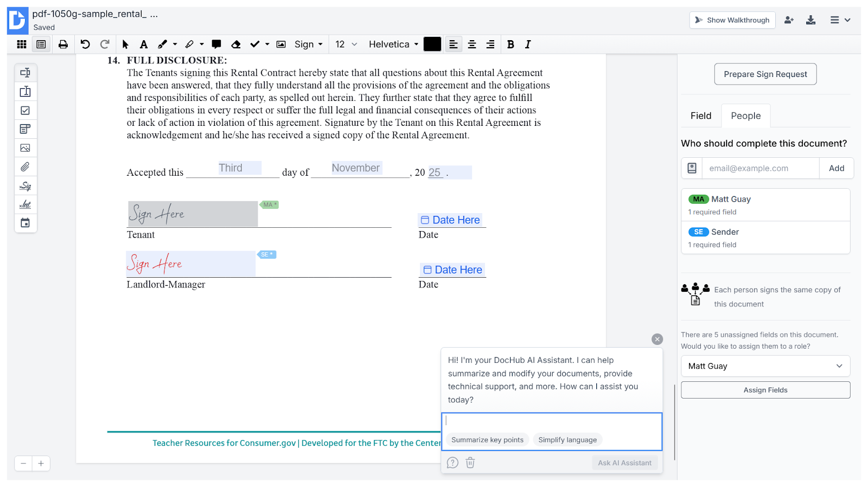Toggle italic formatting
Viewport: 868px width, 487px height.
pos(528,44)
